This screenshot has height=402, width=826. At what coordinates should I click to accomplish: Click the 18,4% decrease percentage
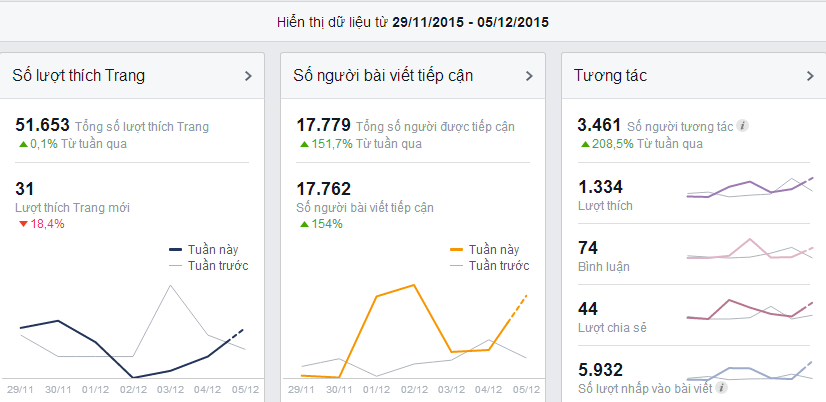click(48, 224)
